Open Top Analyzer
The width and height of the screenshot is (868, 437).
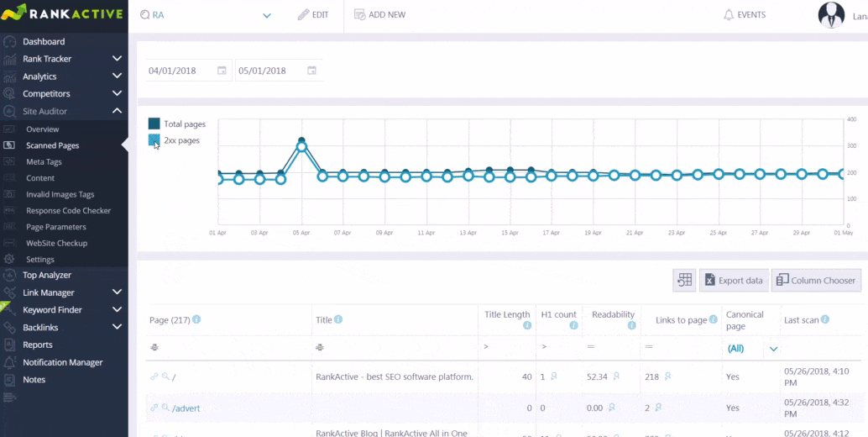(x=47, y=276)
